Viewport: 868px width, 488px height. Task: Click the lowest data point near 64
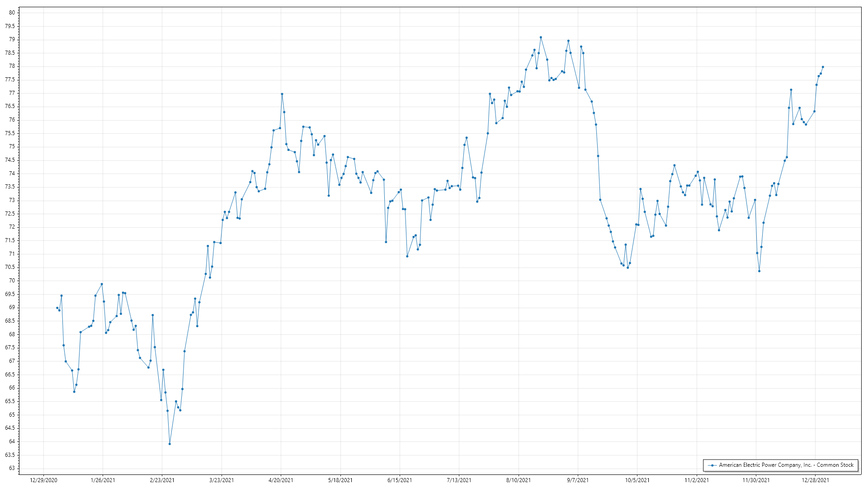[x=170, y=444]
